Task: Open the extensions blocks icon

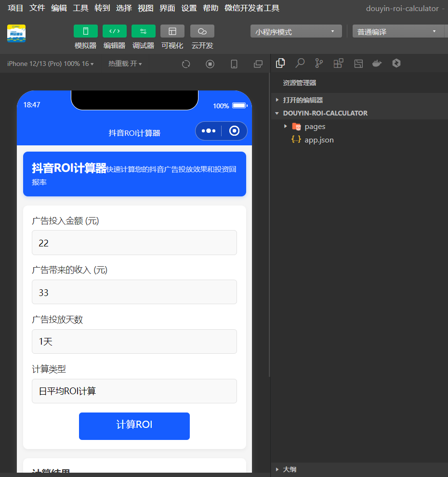Action: point(338,63)
